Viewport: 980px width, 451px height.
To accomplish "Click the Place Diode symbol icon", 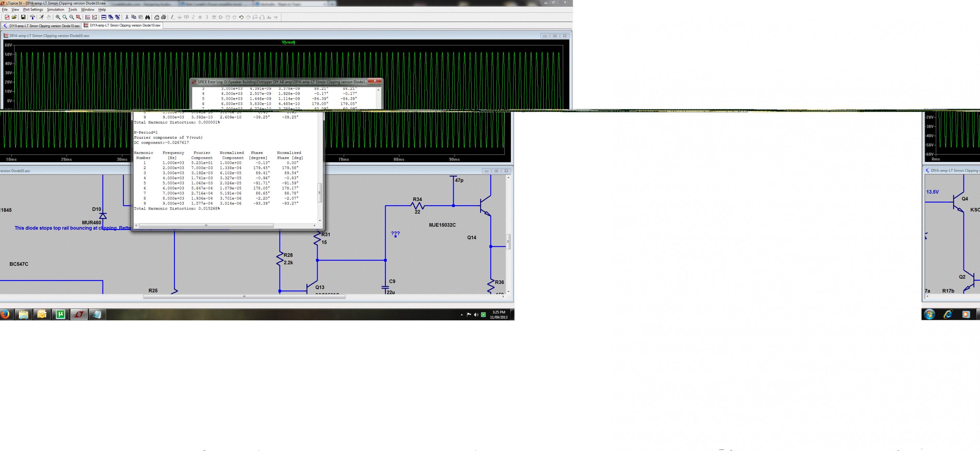I will point(214,17).
